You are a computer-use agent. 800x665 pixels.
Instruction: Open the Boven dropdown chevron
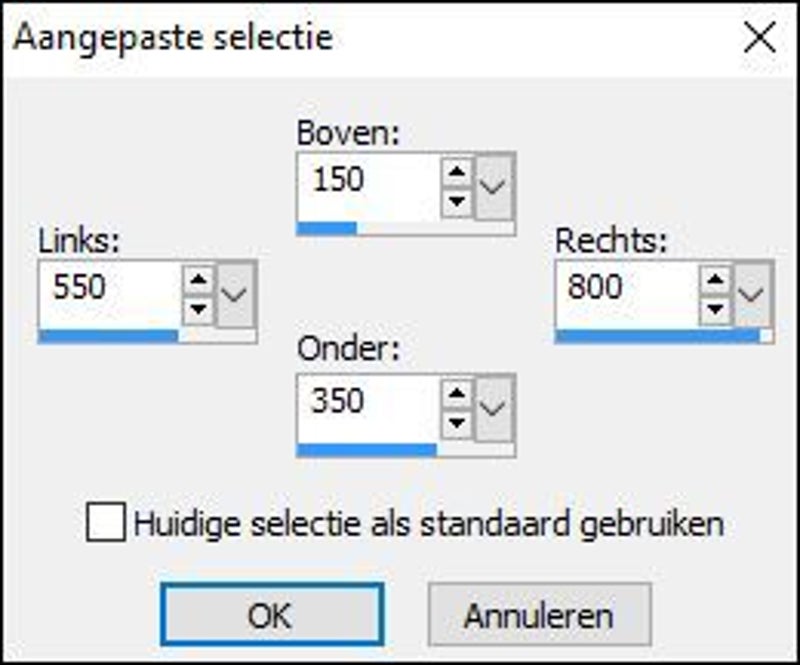(x=494, y=186)
